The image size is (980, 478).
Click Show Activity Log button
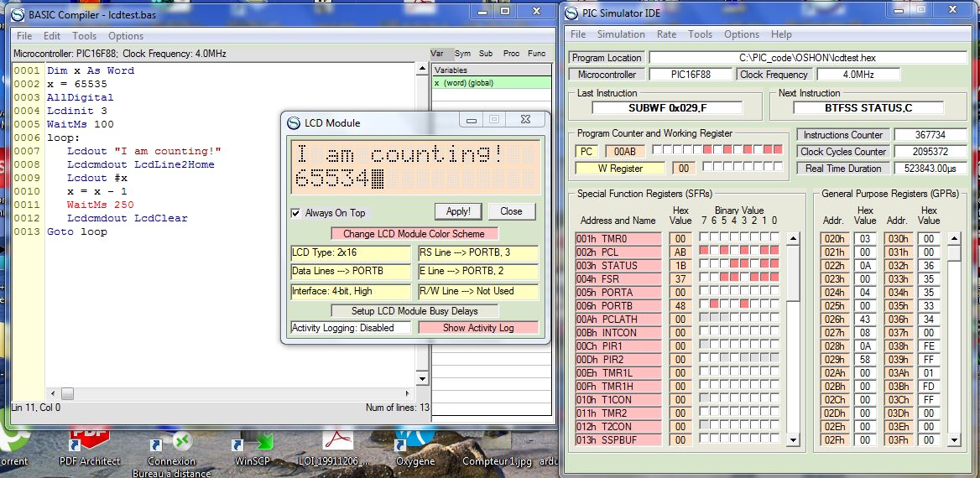[478, 327]
